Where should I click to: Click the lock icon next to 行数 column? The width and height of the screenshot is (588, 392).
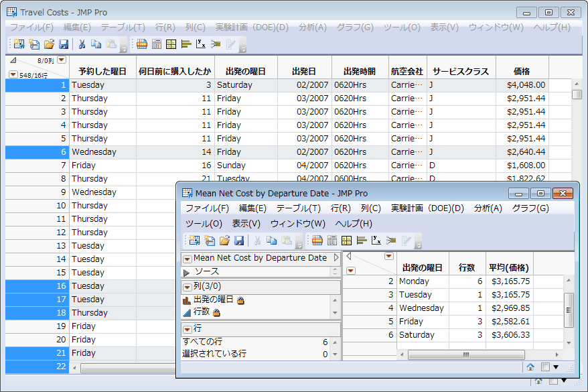point(217,312)
